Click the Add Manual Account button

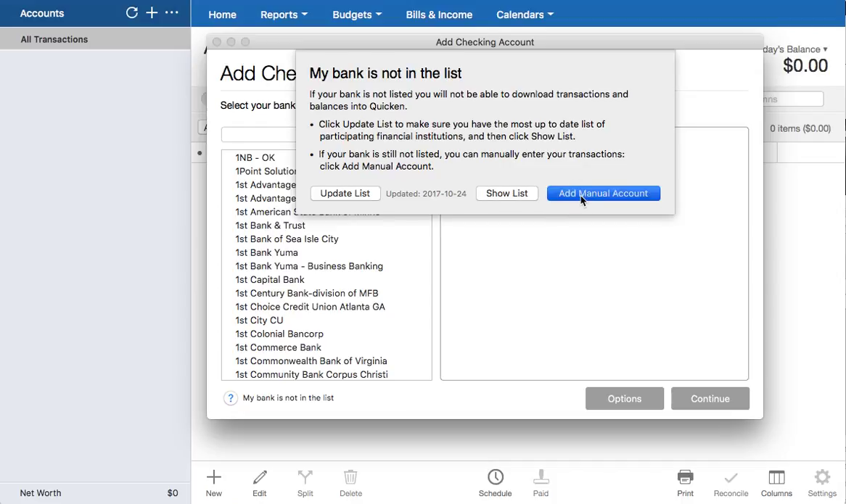[603, 194]
